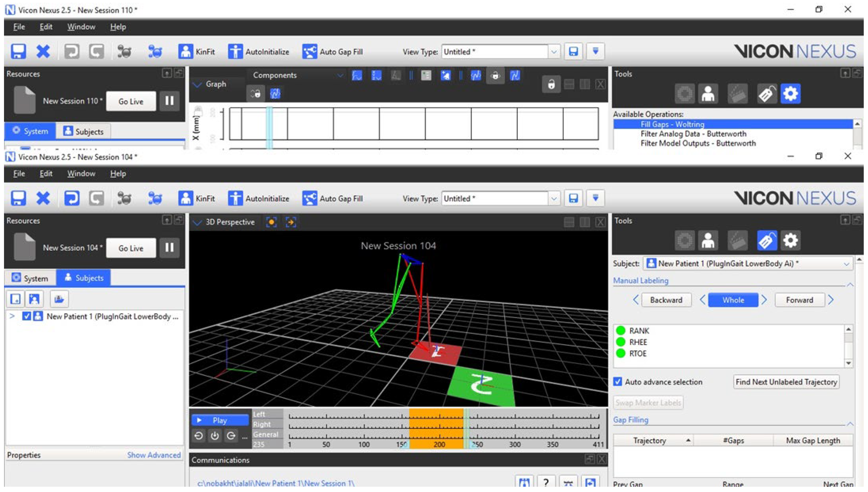Click Show Advanced link in Properties

click(x=154, y=455)
